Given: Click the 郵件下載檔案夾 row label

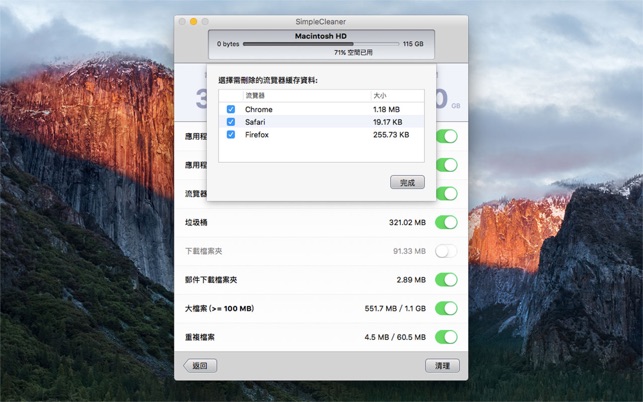Looking at the screenshot, I should [211, 280].
